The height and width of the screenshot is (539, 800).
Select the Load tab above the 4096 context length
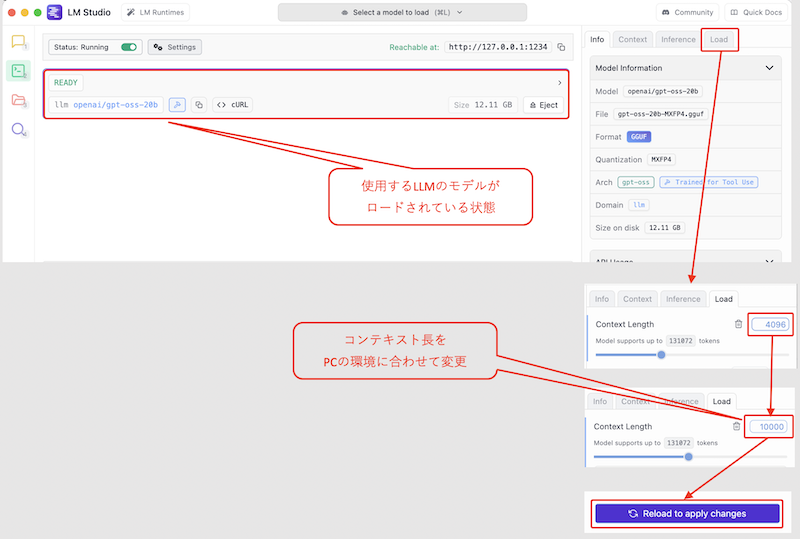(723, 299)
